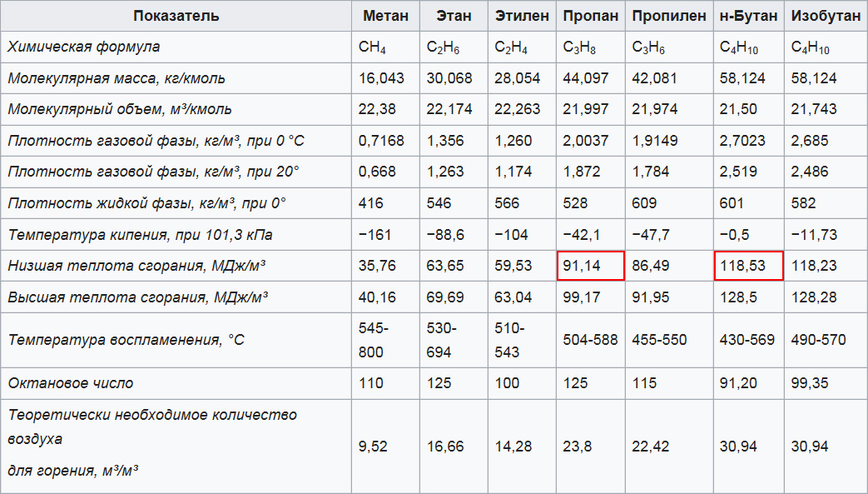This screenshot has width=868, height=494.
Task: Select ethane's molecular mass 30,068
Action: (x=449, y=78)
